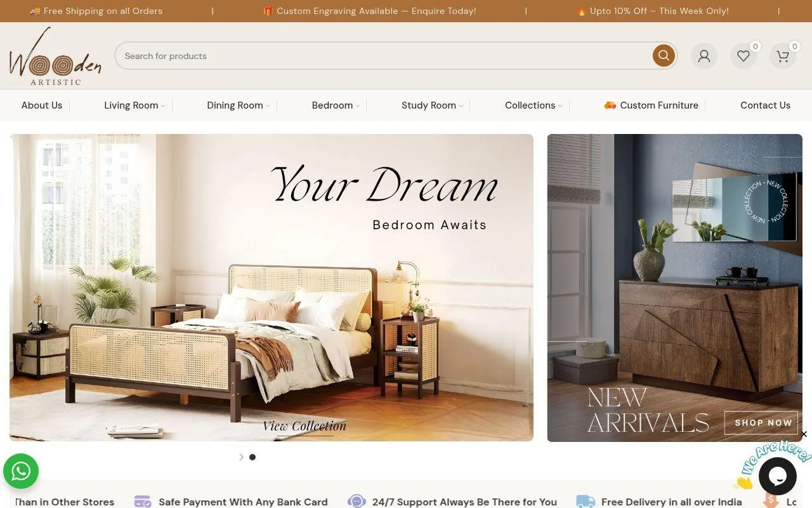Click Free Shipping on all Orders announcement

click(x=96, y=11)
